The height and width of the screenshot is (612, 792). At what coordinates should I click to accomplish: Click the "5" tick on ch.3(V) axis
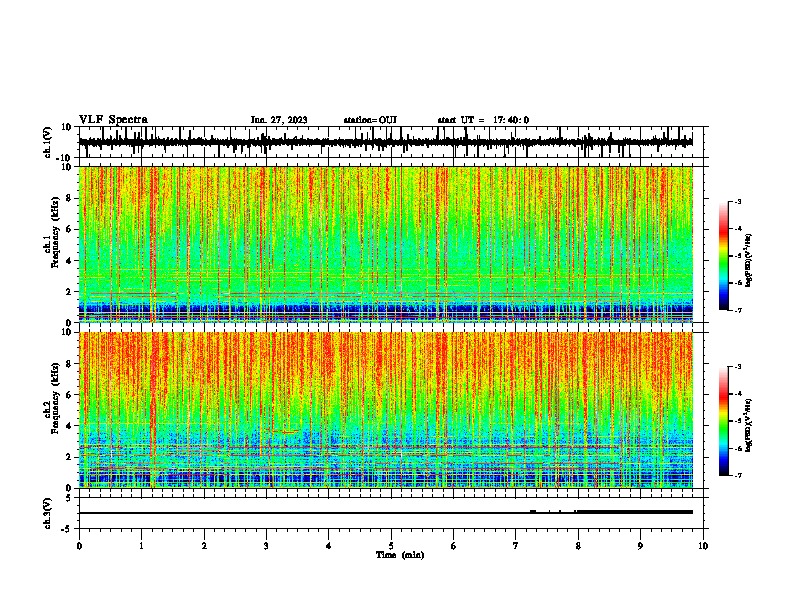69,498
